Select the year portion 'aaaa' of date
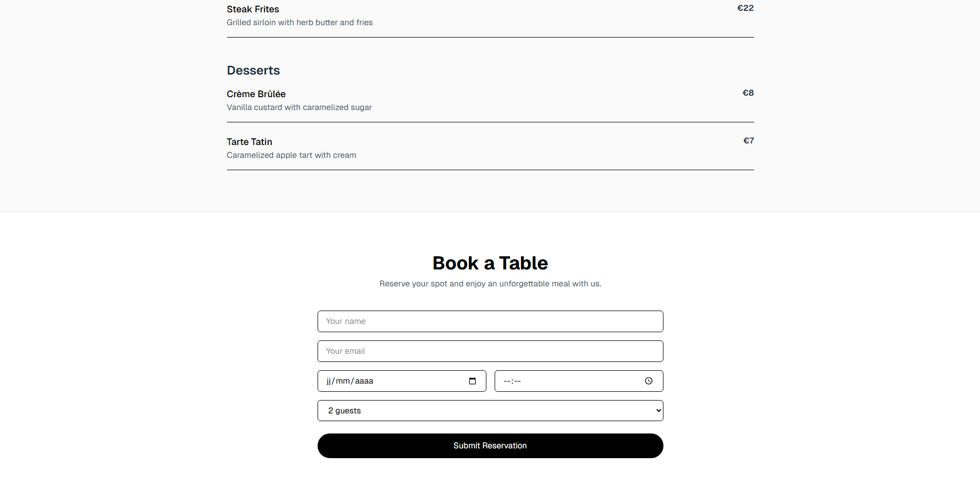Viewport: 980px width, 489px height. tap(364, 381)
